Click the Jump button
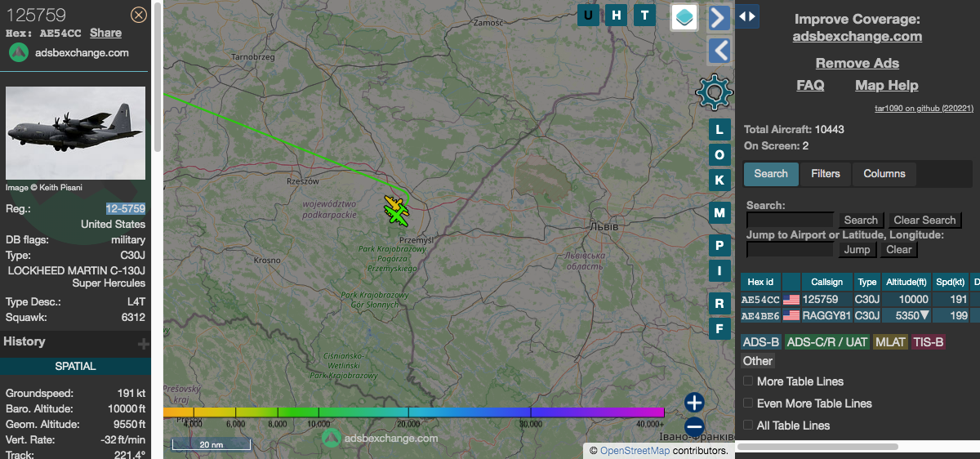 (857, 250)
